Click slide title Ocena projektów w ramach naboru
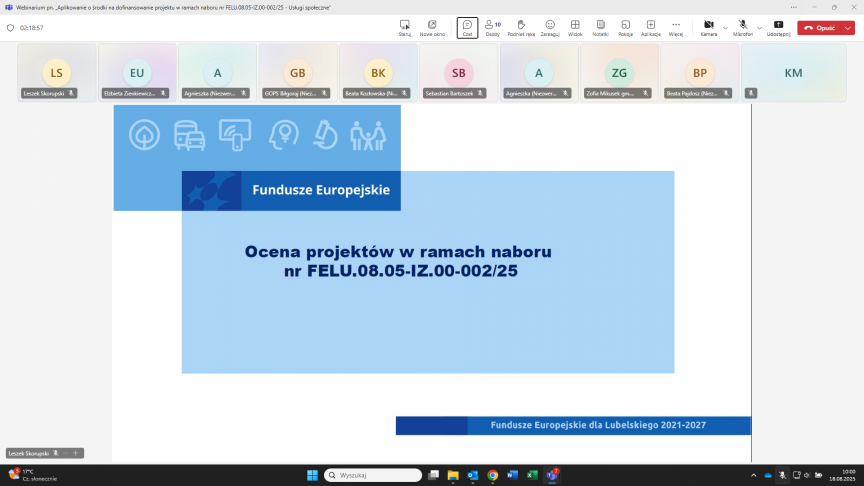Image resolution: width=864 pixels, height=486 pixels. (398, 252)
